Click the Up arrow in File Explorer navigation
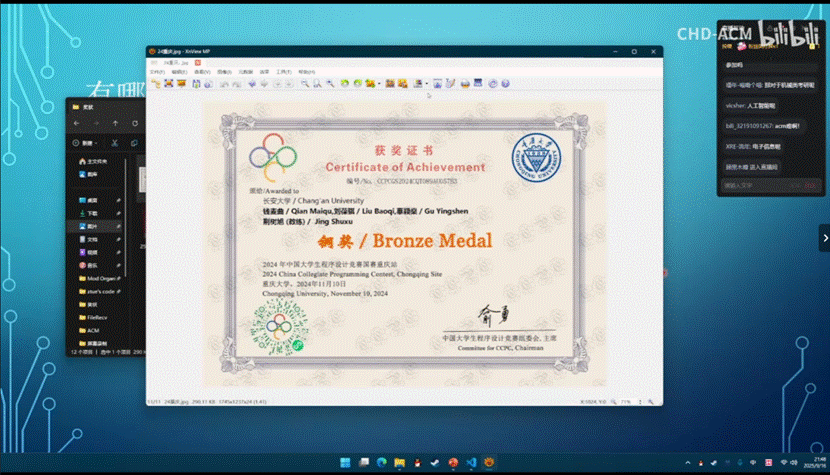Viewport: 830px width, 475px height. point(116,123)
